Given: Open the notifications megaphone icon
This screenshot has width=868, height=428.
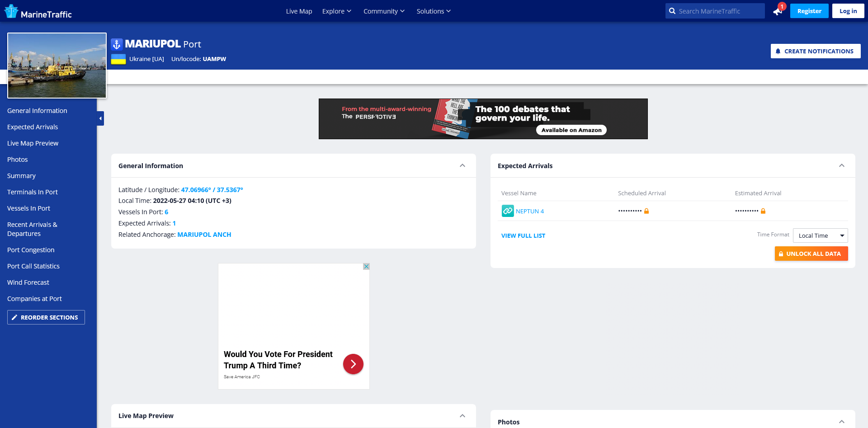Looking at the screenshot, I should coord(778,11).
